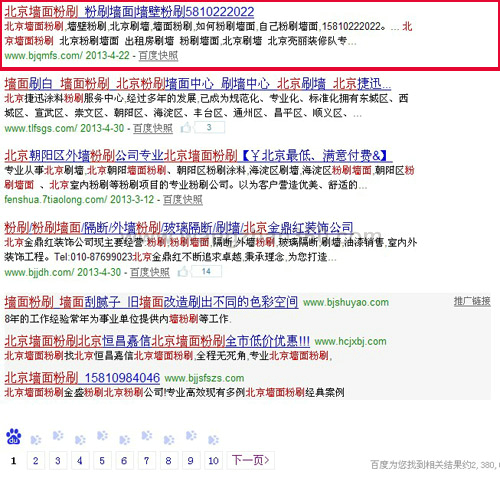Open the 北京墙面粉刷_粉刷墙面墙壁粉刷 result title
Screen dimensions: 500x478
[x=129, y=12]
